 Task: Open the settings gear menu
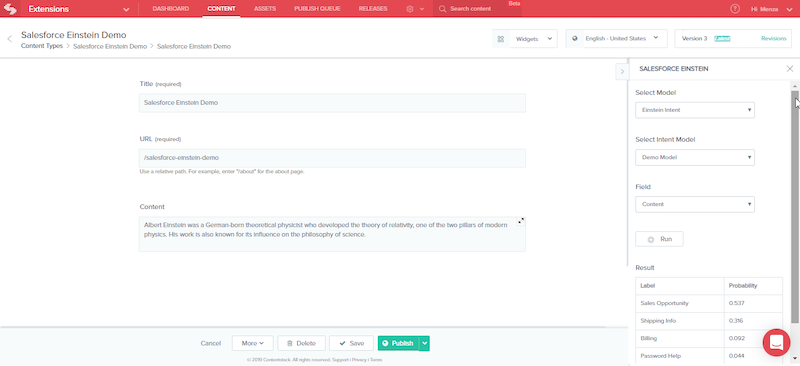tap(415, 9)
